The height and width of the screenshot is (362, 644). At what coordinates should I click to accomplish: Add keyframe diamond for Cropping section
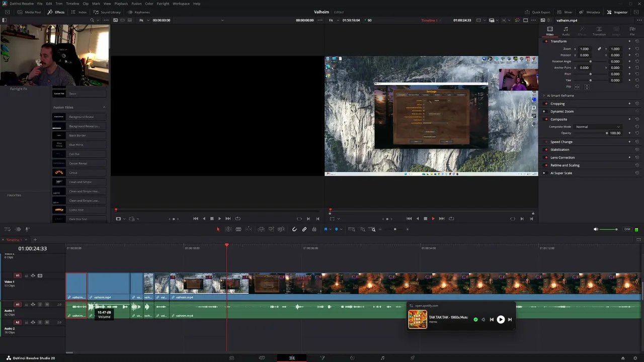point(629,104)
